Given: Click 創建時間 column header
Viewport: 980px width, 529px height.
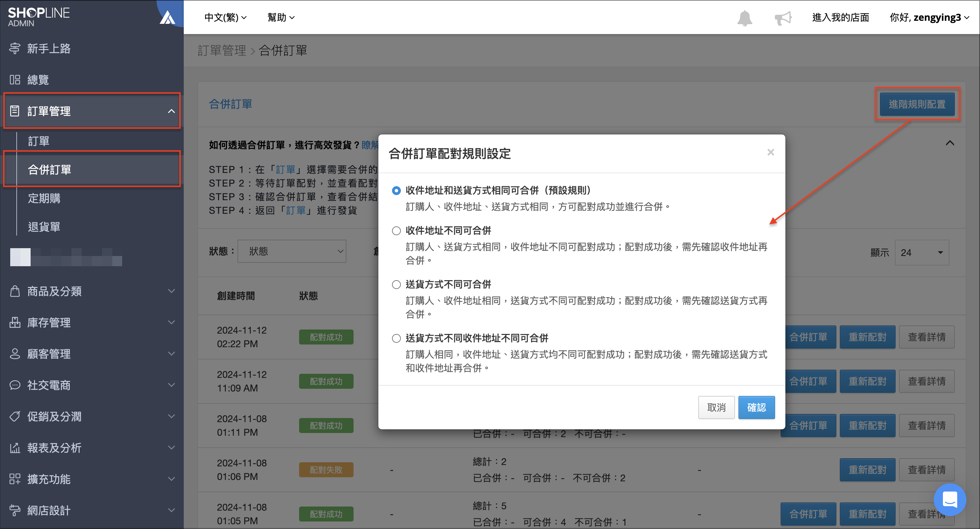Looking at the screenshot, I should [236, 296].
